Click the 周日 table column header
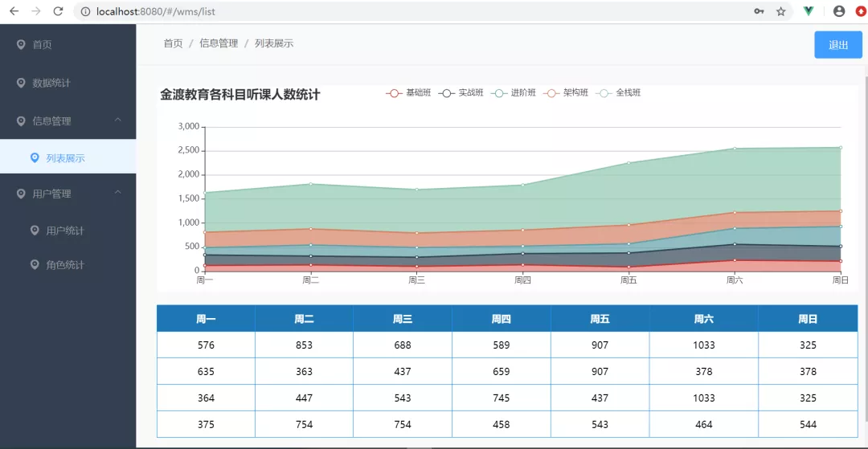Viewport: 868px width, 449px height. (808, 319)
